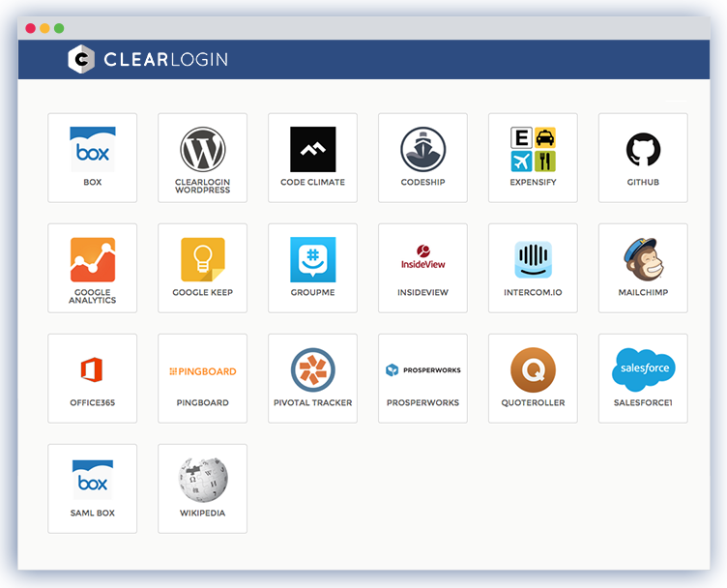The height and width of the screenshot is (588, 727).
Task: Open Wikipedia globe icon
Action: point(203,480)
